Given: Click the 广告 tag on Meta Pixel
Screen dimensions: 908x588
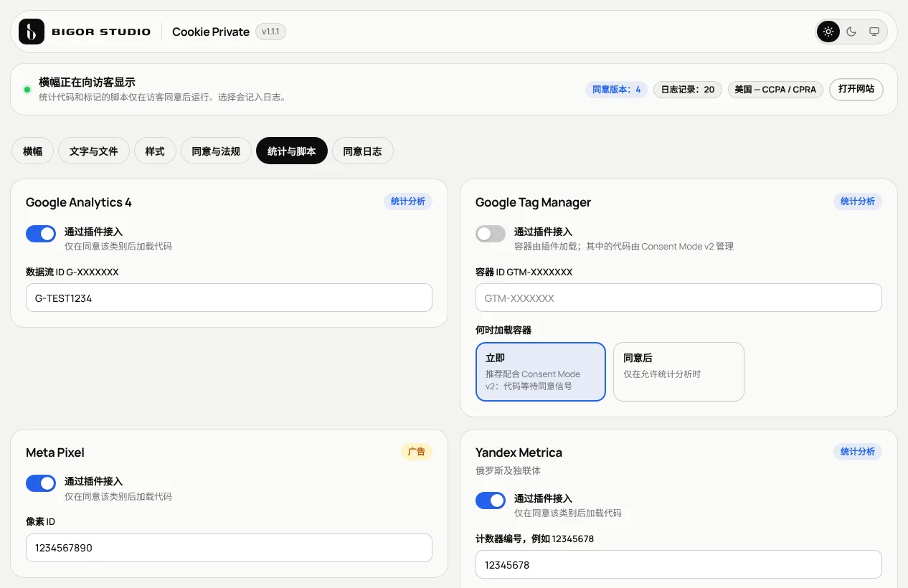Looking at the screenshot, I should pyautogui.click(x=417, y=452).
